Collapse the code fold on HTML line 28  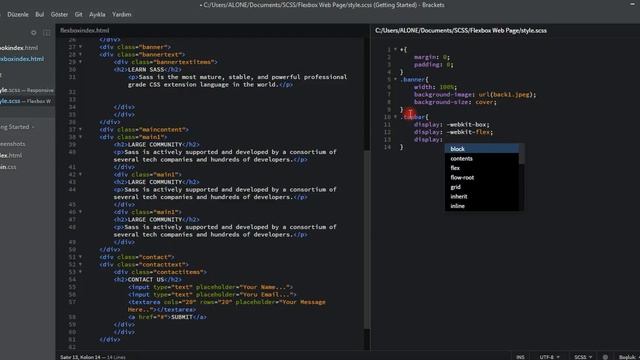pyautogui.click(x=80, y=54)
